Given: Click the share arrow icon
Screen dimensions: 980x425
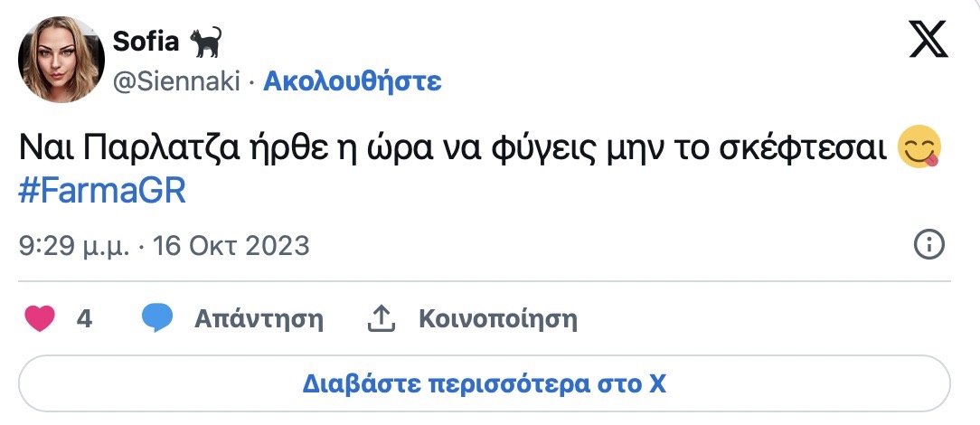Looking at the screenshot, I should [381, 318].
